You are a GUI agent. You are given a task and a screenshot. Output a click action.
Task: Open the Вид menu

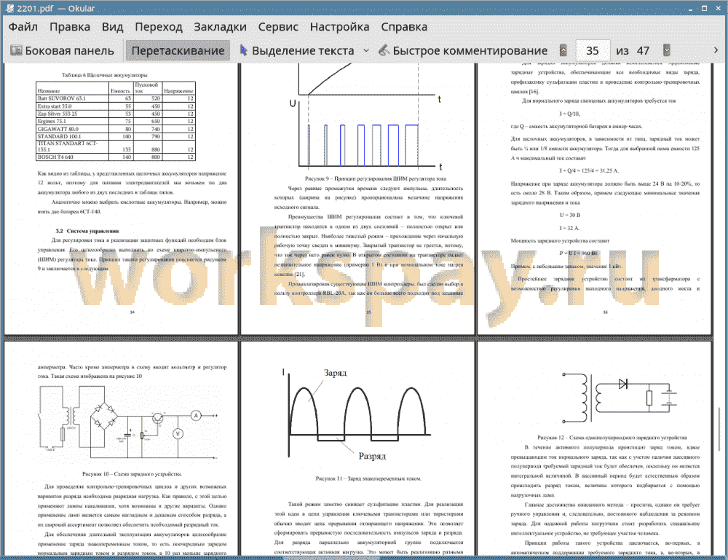coord(113,27)
